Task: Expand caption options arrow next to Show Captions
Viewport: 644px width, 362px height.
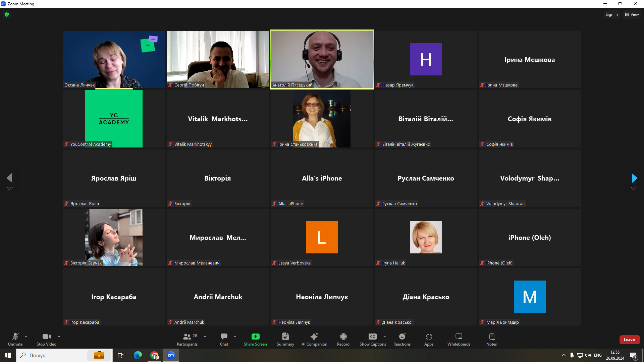Action: tap(385, 337)
